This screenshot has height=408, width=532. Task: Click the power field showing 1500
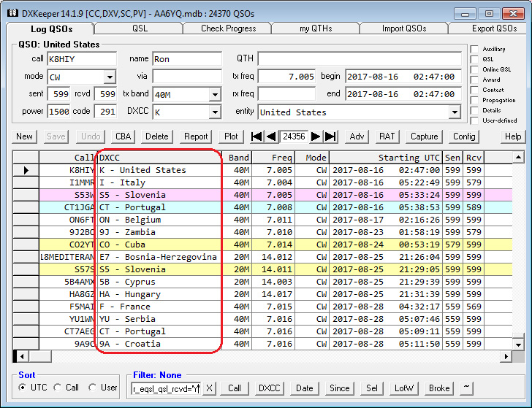[58, 112]
